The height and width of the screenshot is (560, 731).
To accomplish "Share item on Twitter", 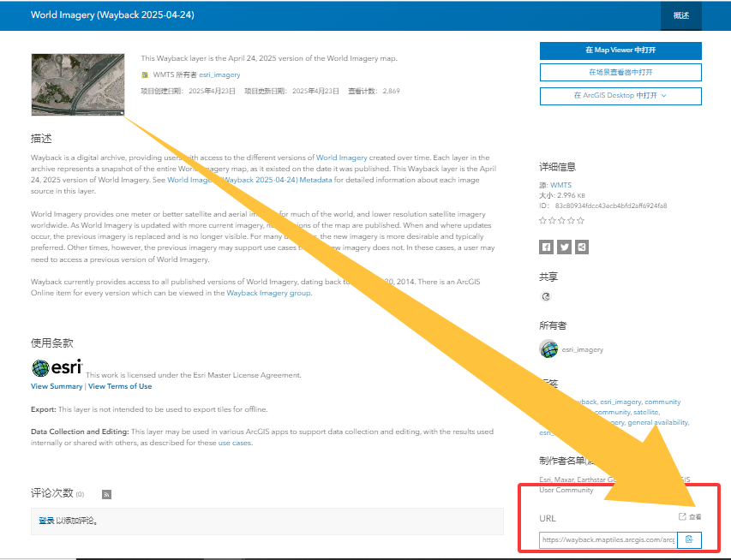I will click(564, 247).
